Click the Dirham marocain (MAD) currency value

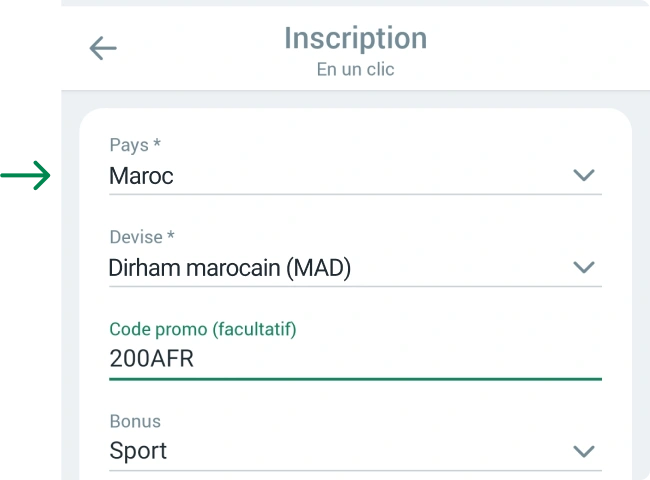tap(230, 268)
